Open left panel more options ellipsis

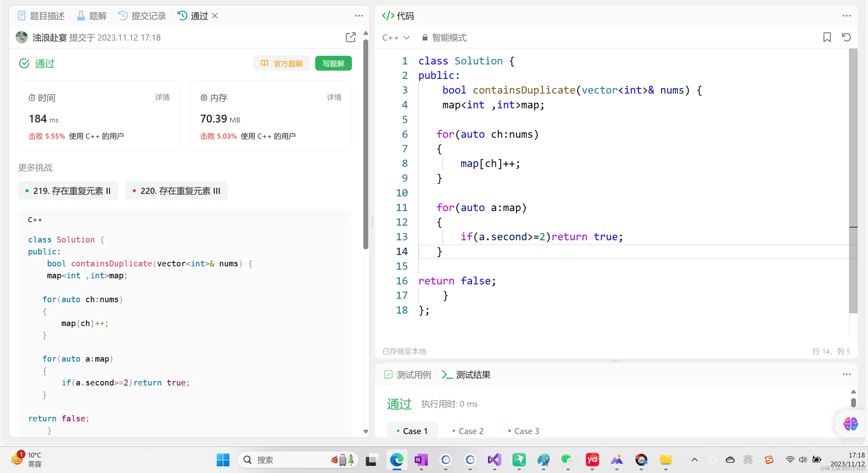[x=359, y=16]
